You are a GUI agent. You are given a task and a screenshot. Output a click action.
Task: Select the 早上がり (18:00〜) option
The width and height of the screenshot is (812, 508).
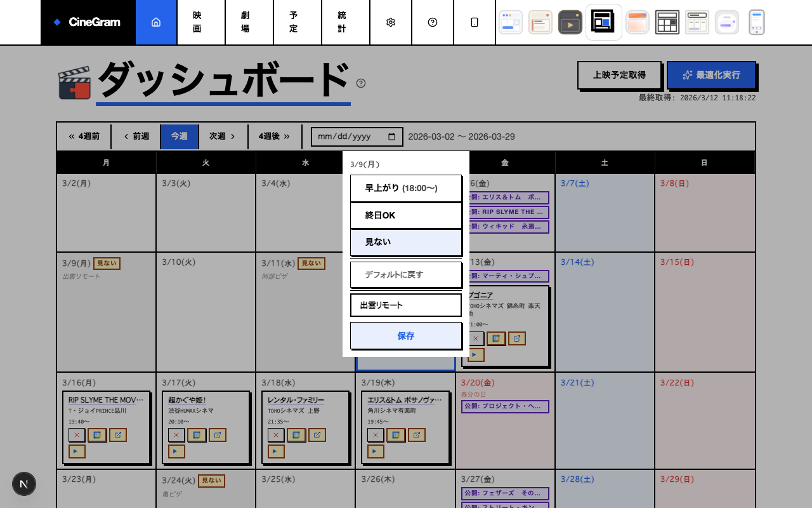coord(406,188)
